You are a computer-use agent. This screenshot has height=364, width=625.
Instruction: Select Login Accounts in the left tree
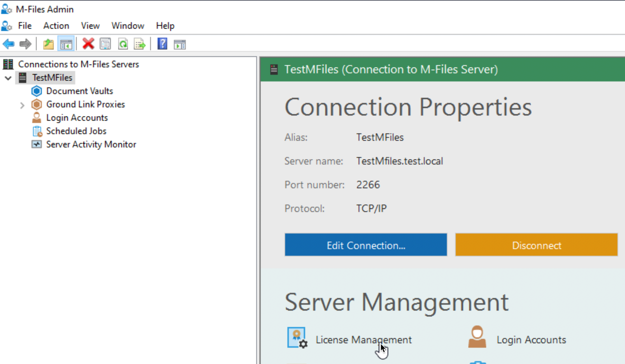pos(77,118)
